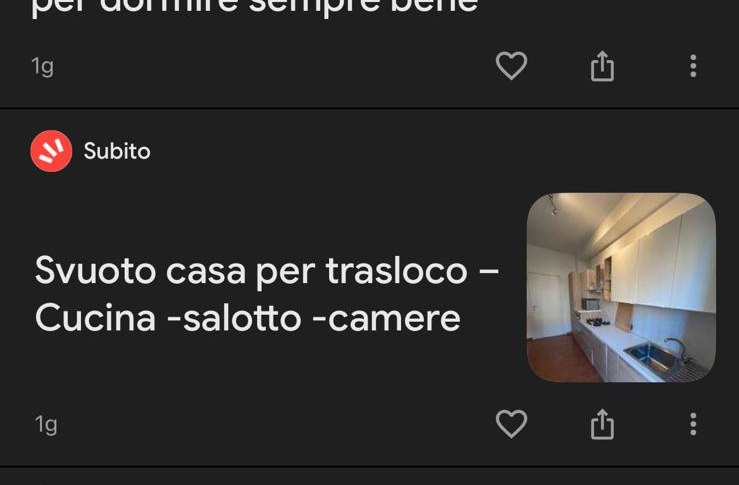Tap the 1g timestamp under the Subito article

[46, 424]
